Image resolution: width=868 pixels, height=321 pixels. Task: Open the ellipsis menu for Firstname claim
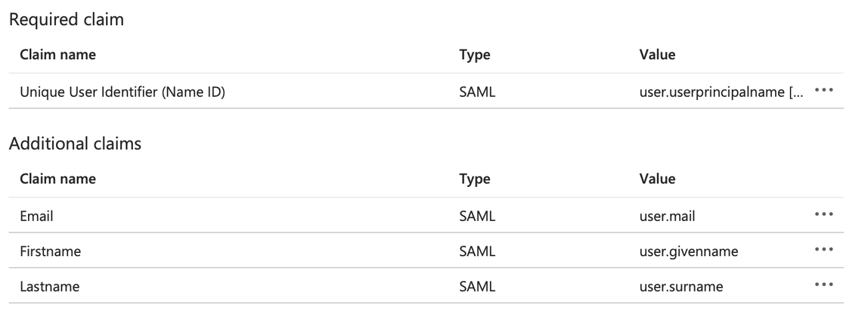823,251
